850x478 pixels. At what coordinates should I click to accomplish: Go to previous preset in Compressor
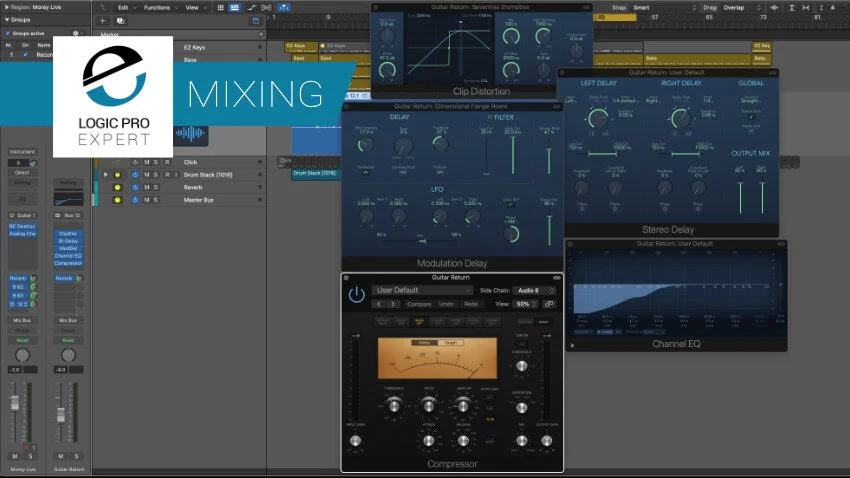tap(379, 304)
